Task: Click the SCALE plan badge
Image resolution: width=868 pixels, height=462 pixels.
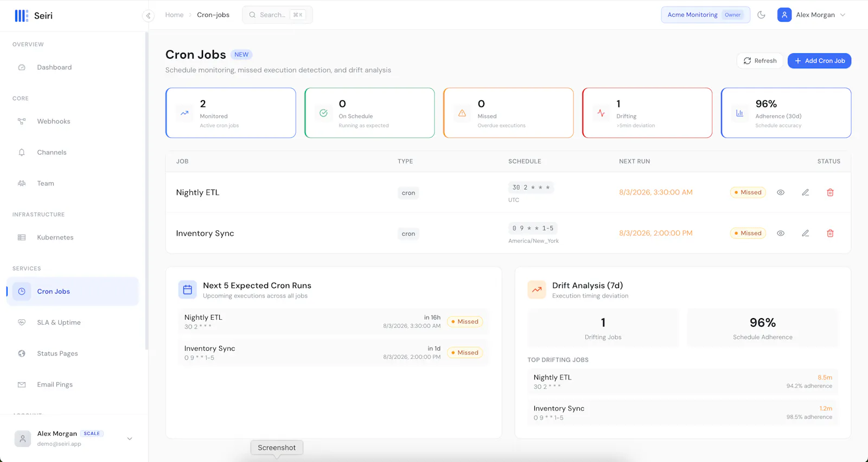Action: click(92, 434)
